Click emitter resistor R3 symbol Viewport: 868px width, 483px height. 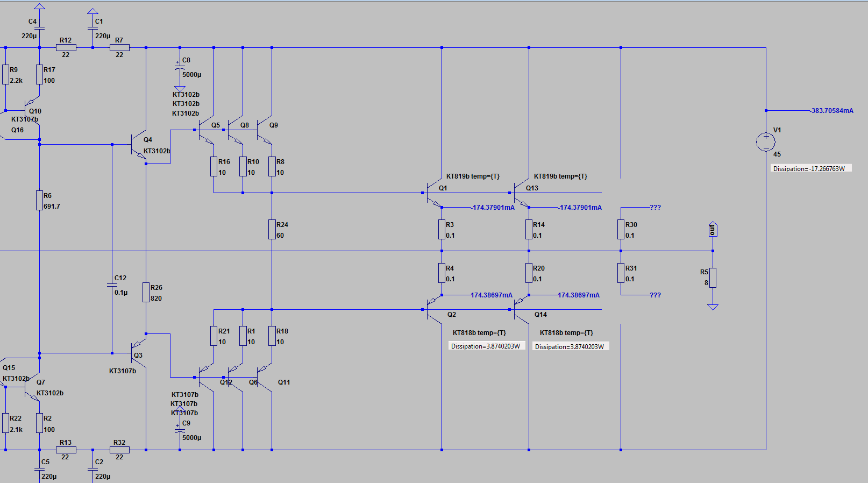point(442,229)
